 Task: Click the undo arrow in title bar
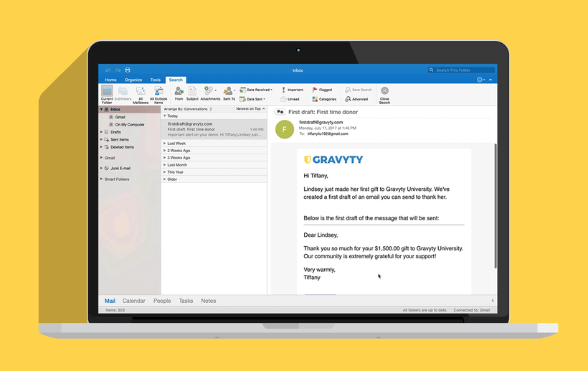[x=108, y=70]
